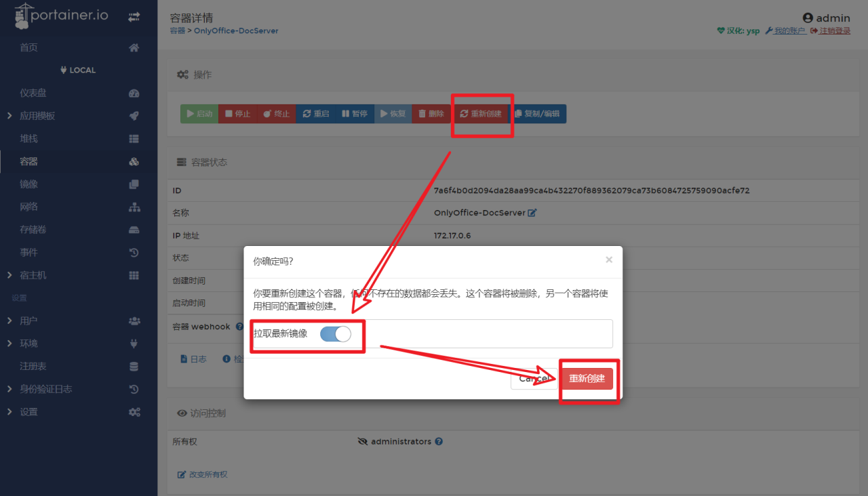Click the edit icon next to OnlyOffice-DocServer name

(x=532, y=213)
